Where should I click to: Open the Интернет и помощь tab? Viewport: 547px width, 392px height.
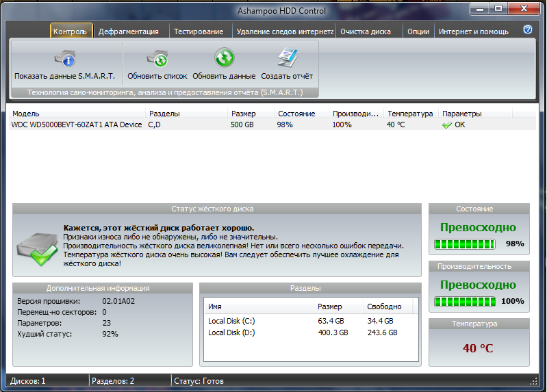473,31
